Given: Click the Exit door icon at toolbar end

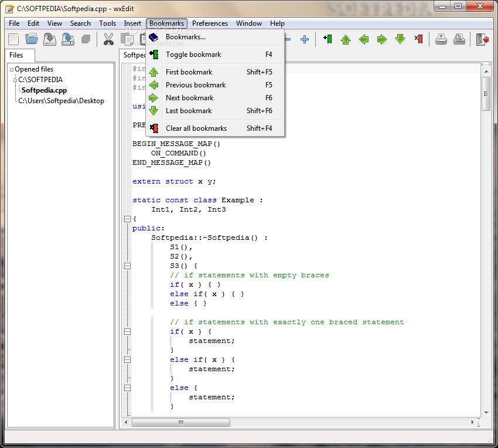Looking at the screenshot, I should click(x=482, y=39).
